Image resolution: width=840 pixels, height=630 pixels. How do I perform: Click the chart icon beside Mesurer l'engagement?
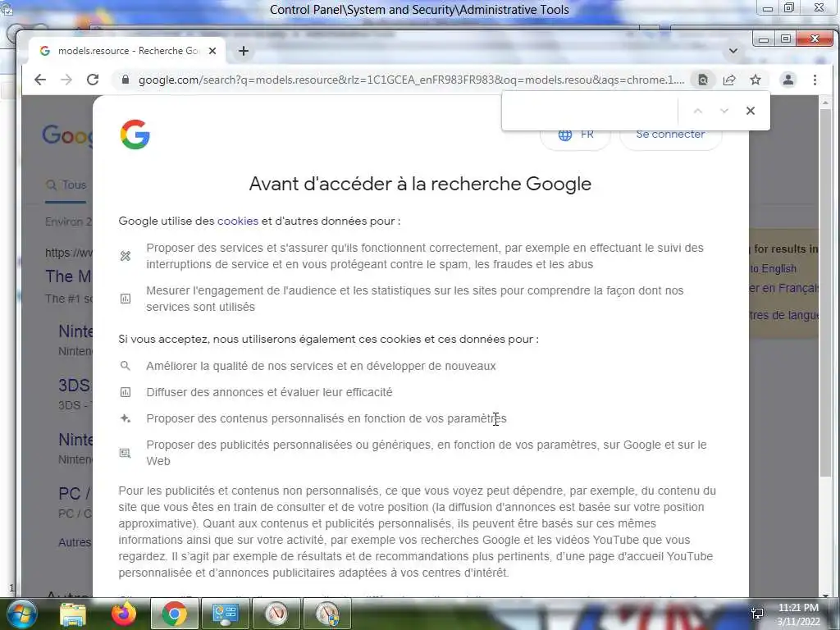click(x=126, y=299)
